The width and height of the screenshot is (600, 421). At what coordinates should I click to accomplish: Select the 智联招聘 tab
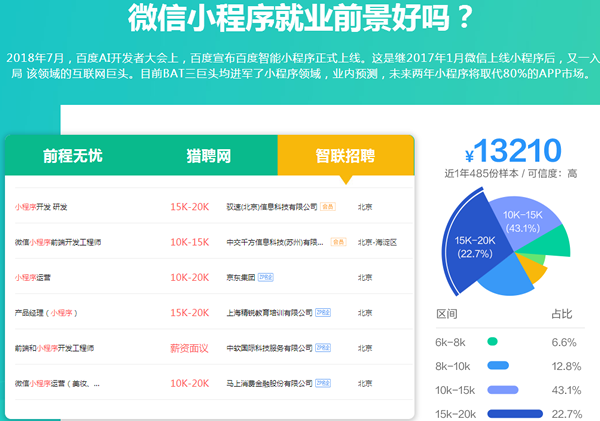344,156
